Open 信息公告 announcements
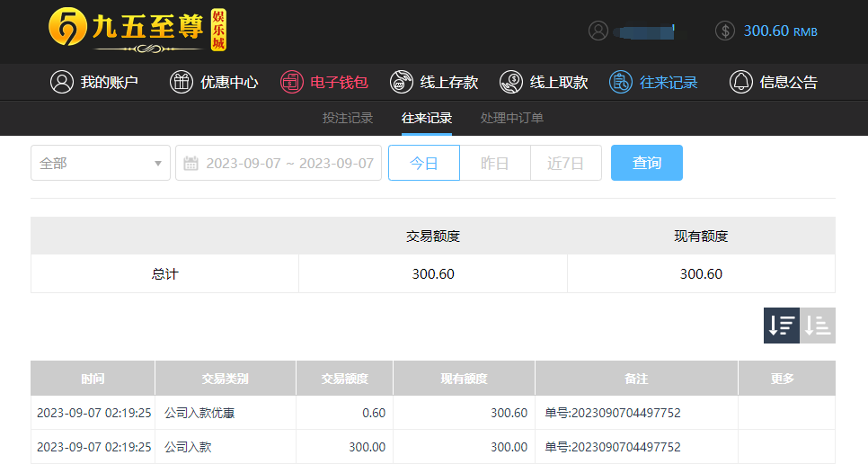The width and height of the screenshot is (868, 473). coord(774,82)
